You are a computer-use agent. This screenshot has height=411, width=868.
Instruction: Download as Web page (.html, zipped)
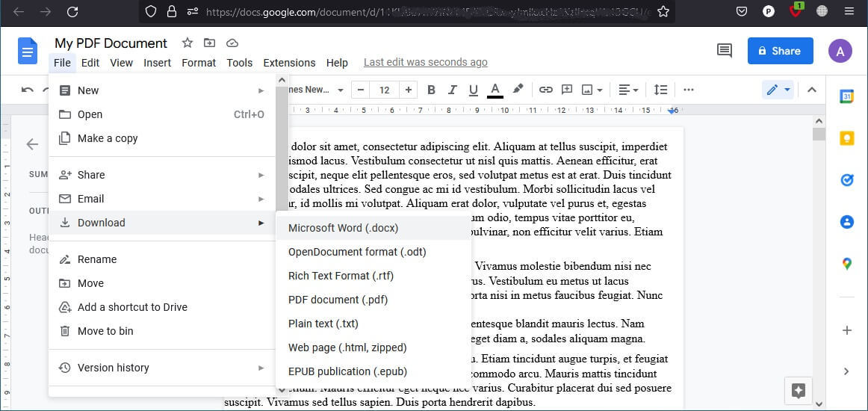[373, 347]
